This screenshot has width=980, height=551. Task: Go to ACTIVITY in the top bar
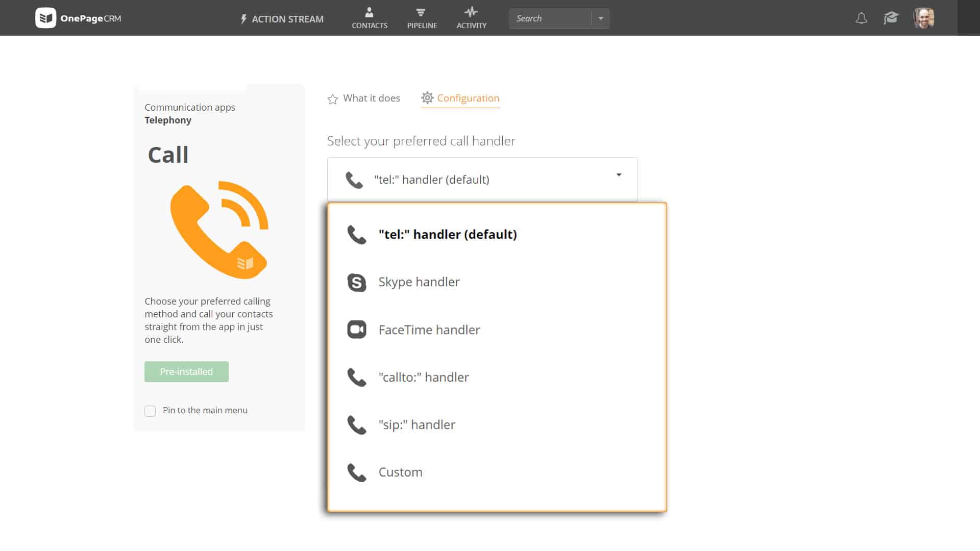point(472,18)
